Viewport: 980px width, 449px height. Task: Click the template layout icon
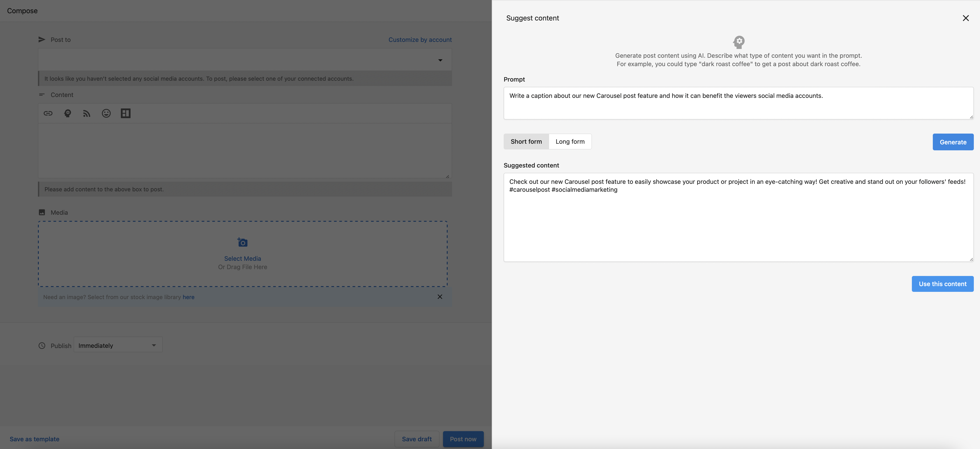(125, 113)
